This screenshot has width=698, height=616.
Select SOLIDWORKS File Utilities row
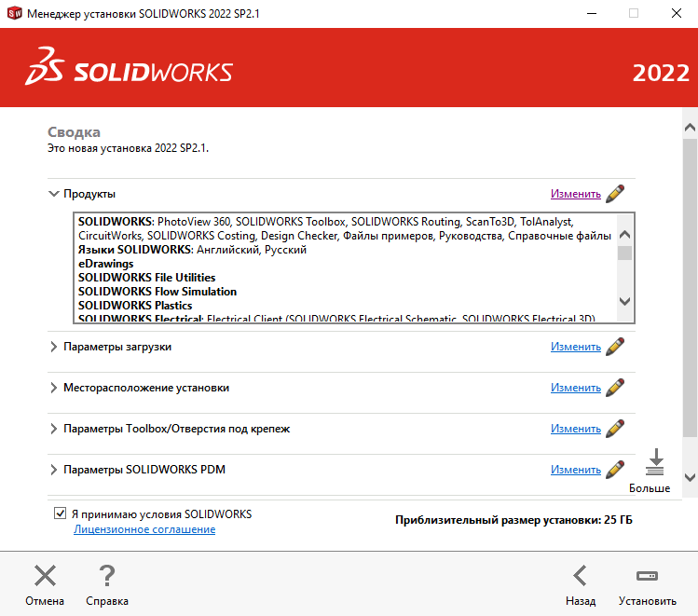(x=147, y=278)
